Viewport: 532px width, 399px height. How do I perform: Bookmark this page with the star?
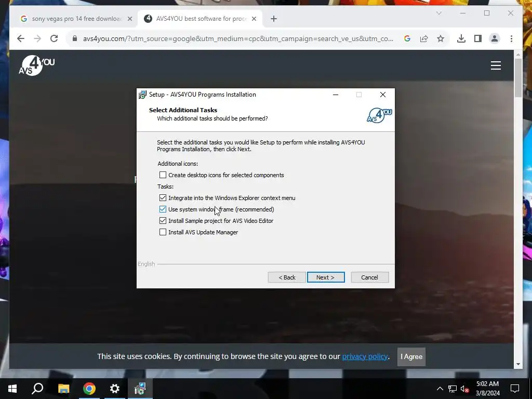pos(441,38)
